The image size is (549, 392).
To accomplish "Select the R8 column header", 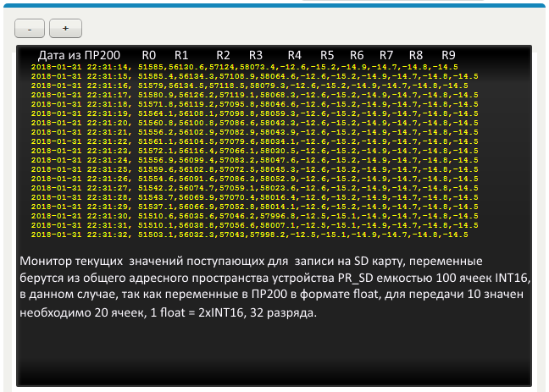I will click(x=416, y=55).
